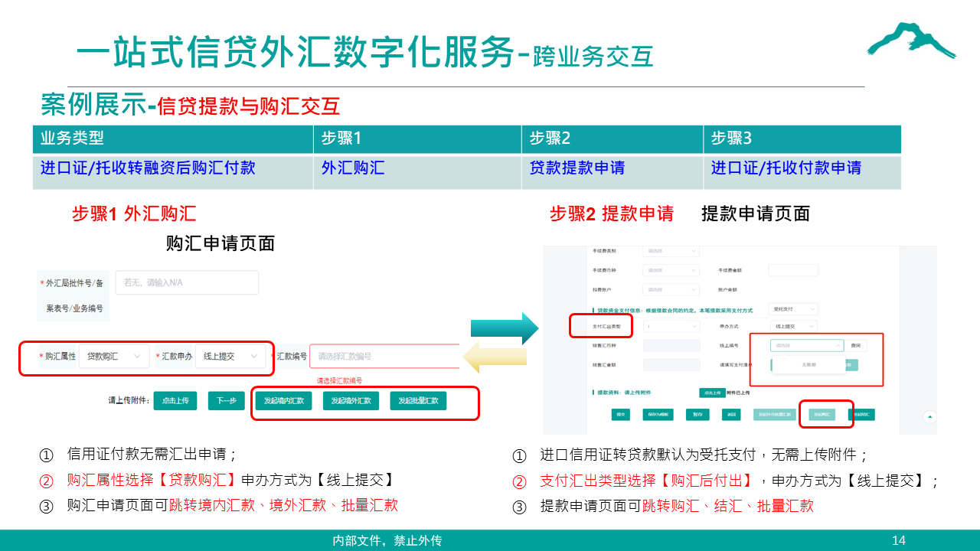Open the 汇款申办 dropdown showing 线上提交
The height and width of the screenshot is (551, 980).
(x=230, y=357)
